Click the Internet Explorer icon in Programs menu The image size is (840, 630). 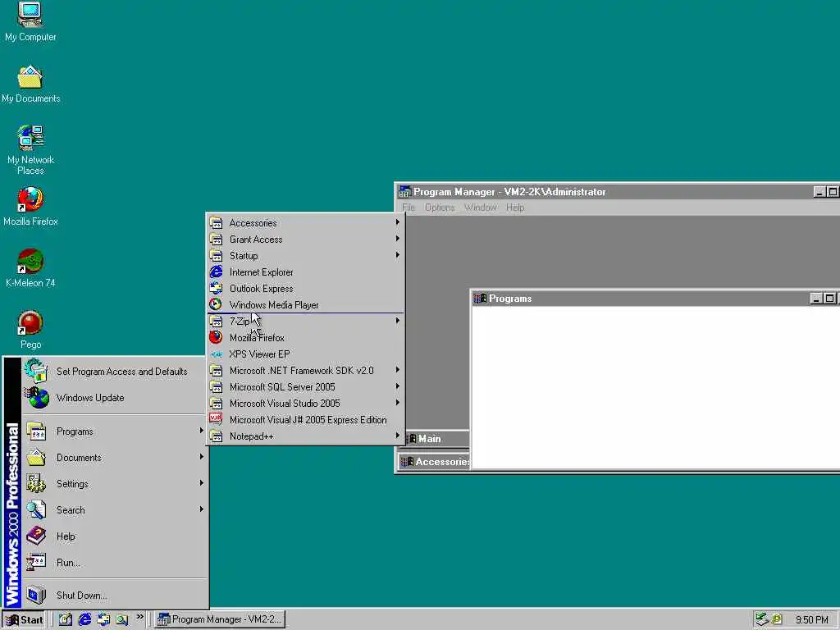(x=216, y=272)
